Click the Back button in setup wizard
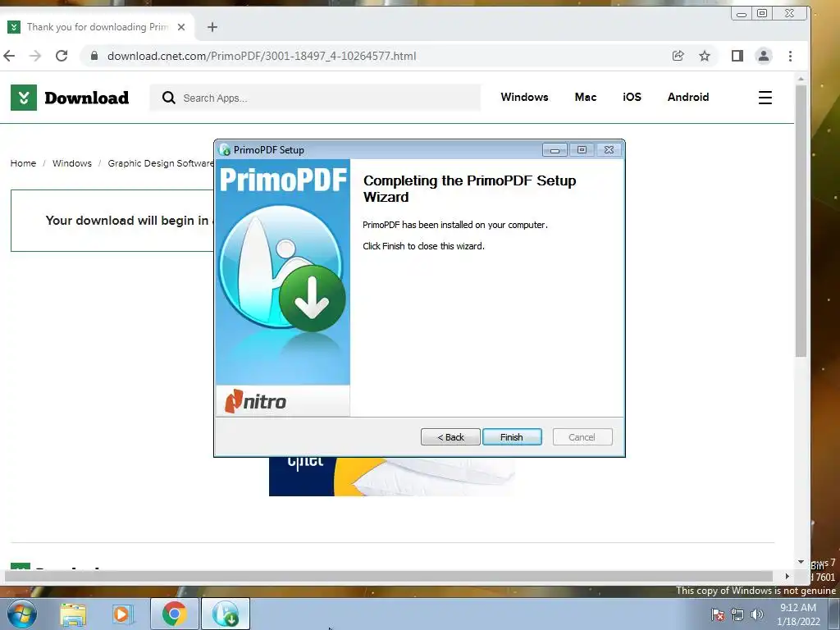The width and height of the screenshot is (840, 630). click(x=450, y=437)
